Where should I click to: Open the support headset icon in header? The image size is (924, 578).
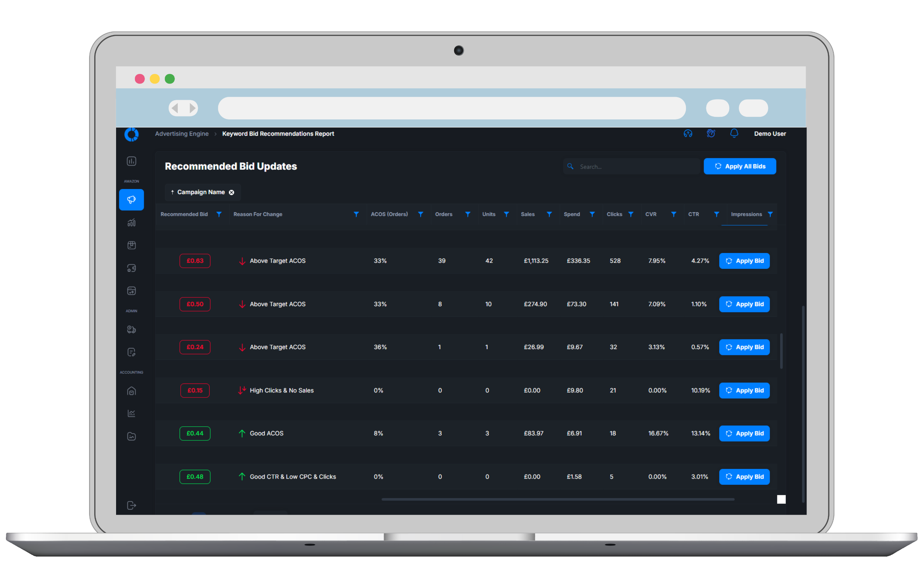(x=687, y=133)
